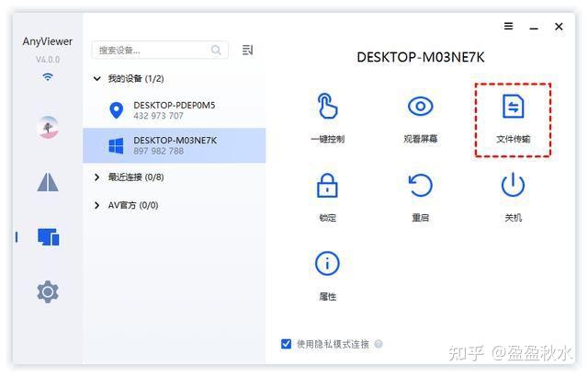Lock the remote computer (锁定)
This screenshot has height=377, width=588.
pos(327,197)
